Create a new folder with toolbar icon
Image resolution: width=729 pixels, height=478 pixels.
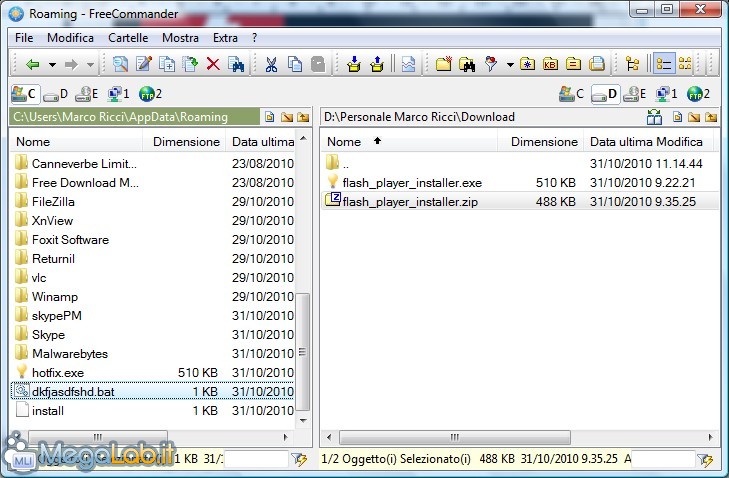444,64
